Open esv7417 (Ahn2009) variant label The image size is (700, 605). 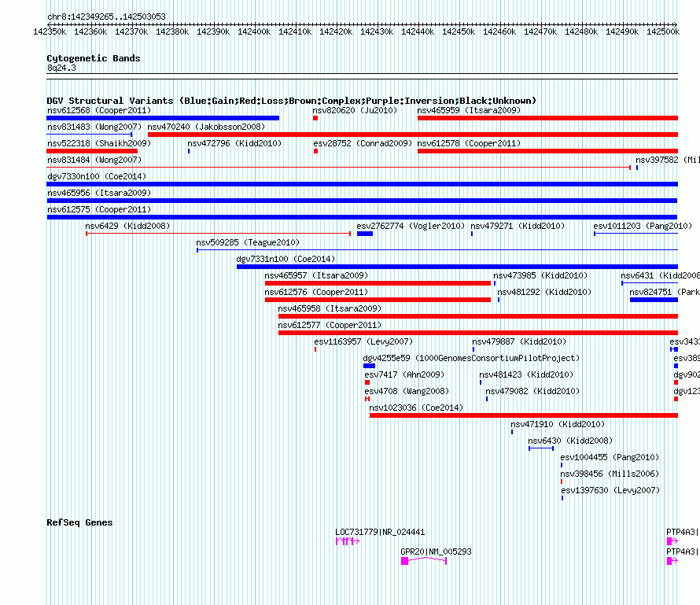coord(404,374)
